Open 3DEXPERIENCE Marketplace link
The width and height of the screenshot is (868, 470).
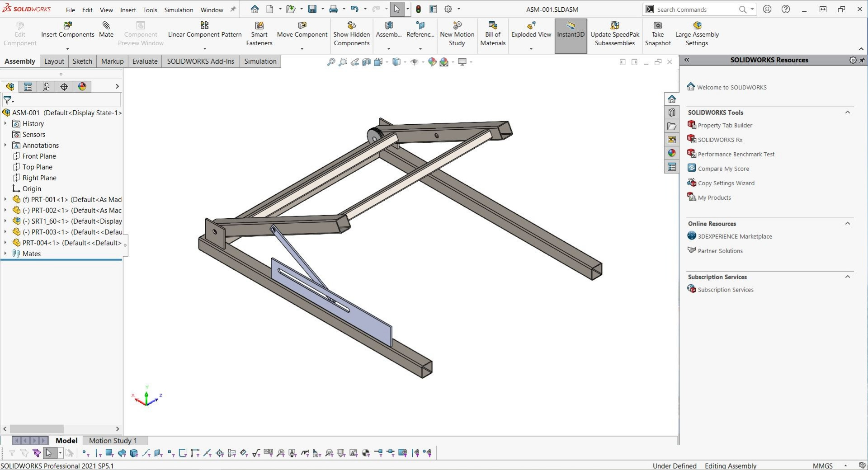coord(735,236)
